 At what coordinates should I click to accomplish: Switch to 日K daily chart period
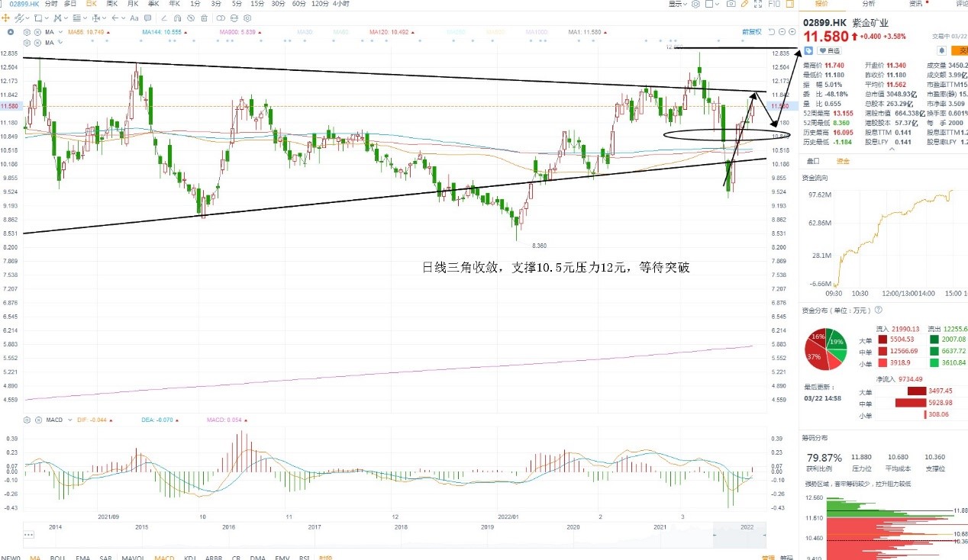(92, 4)
